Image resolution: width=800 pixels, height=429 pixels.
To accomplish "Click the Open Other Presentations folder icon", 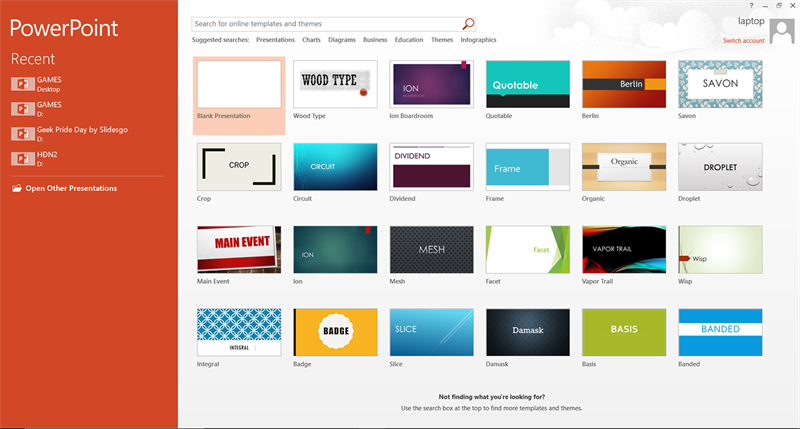I will [17, 188].
